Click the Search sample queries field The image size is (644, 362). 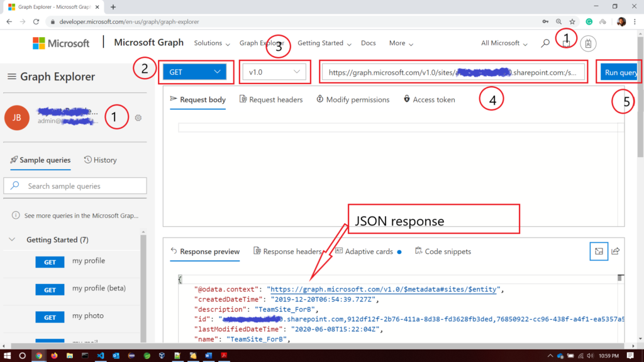[x=75, y=186]
